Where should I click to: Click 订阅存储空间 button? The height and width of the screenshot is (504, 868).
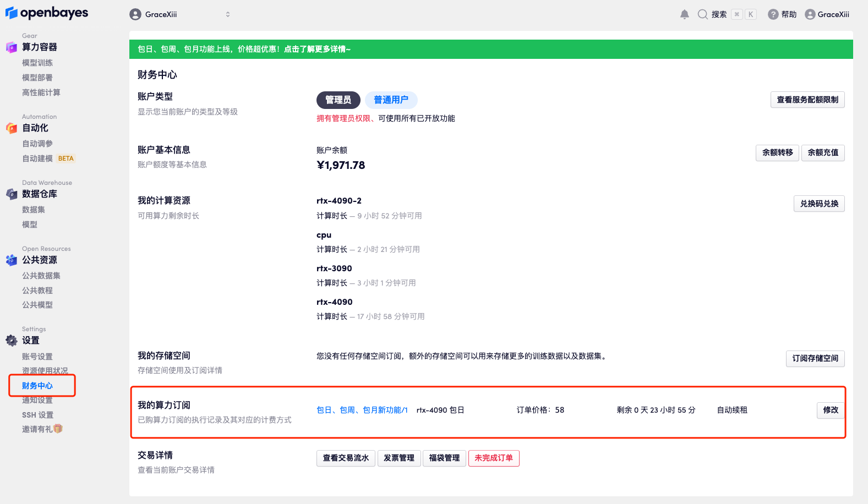(x=815, y=358)
